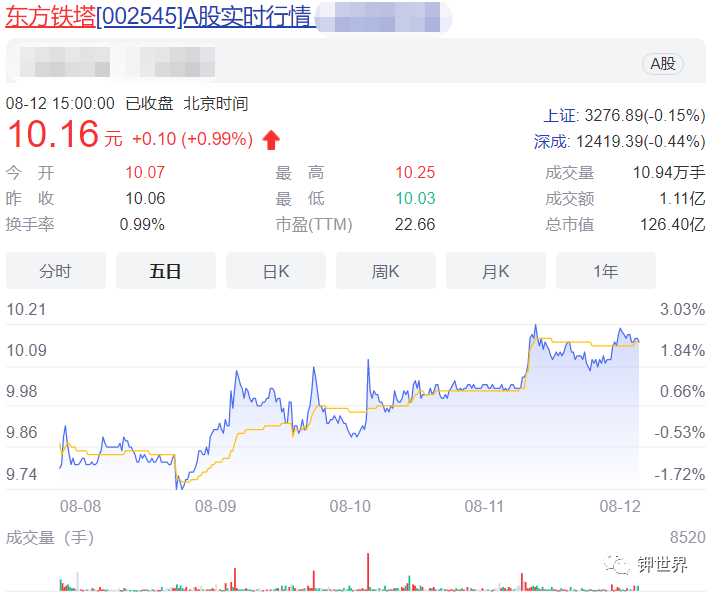Switch to the 分时 chart tab
The image size is (710, 595).
coord(56,271)
